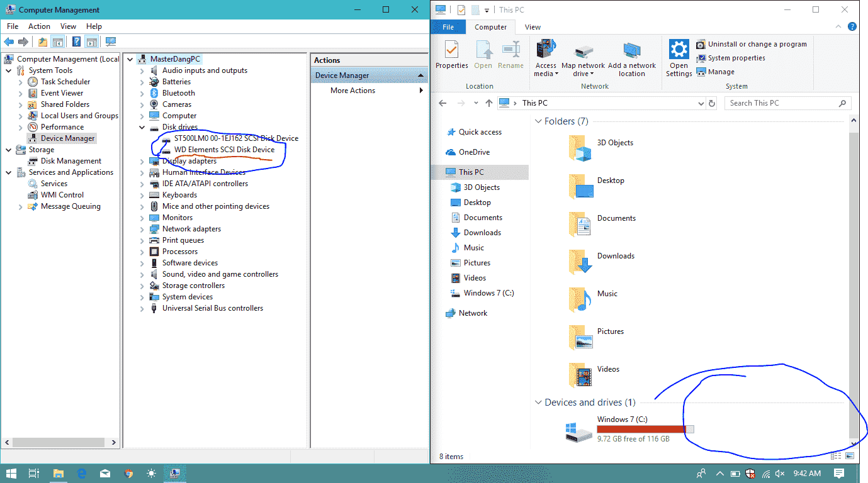Open System properties from ribbon
Viewport: 868px width, 483px height.
(731, 58)
